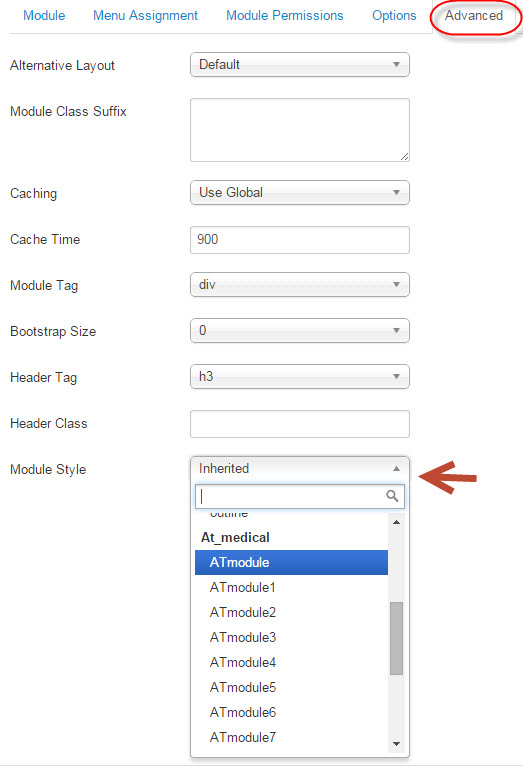Image resolution: width=523 pixels, height=766 pixels.
Task: Collapse the Module Style Inherited dropdown
Action: point(300,468)
